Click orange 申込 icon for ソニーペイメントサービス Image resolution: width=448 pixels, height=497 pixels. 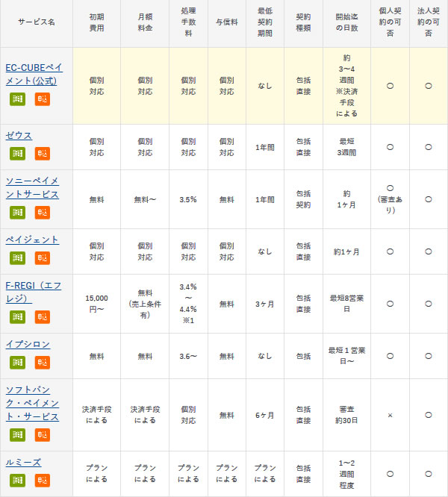click(43, 212)
